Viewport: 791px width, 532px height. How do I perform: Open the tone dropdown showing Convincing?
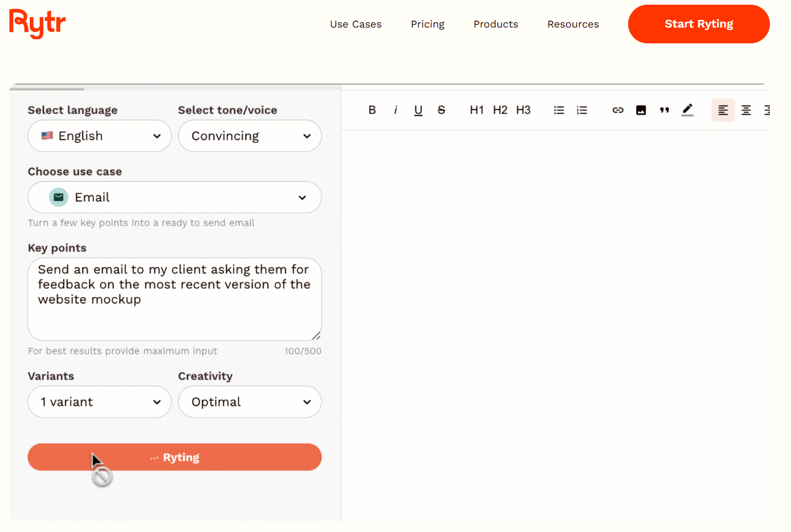[x=250, y=136]
